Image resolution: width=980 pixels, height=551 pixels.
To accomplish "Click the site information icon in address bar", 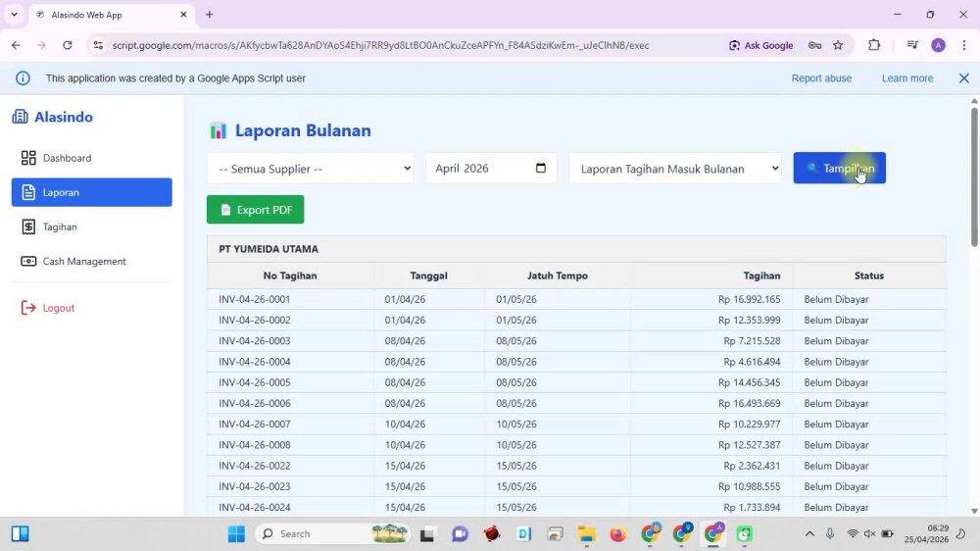I will pyautogui.click(x=98, y=45).
